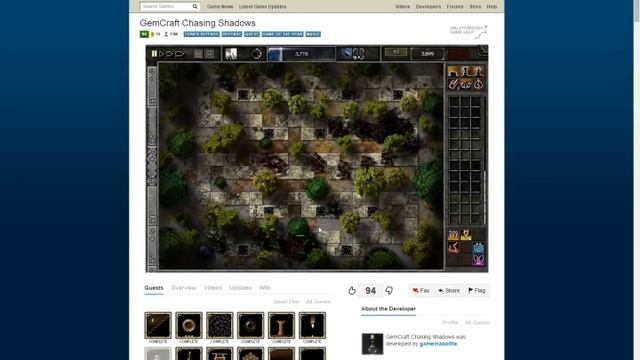Image resolution: width=640 pixels, height=360 pixels.
Task: Open the All Quests link
Action: coord(318,302)
